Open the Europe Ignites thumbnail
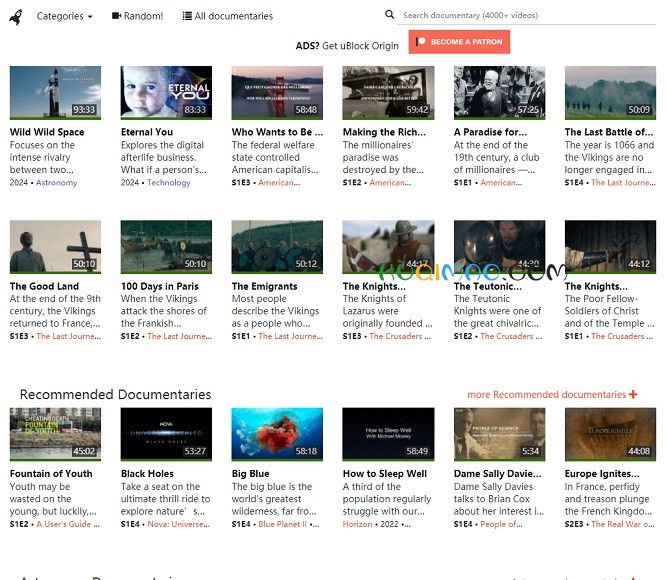 (610, 434)
